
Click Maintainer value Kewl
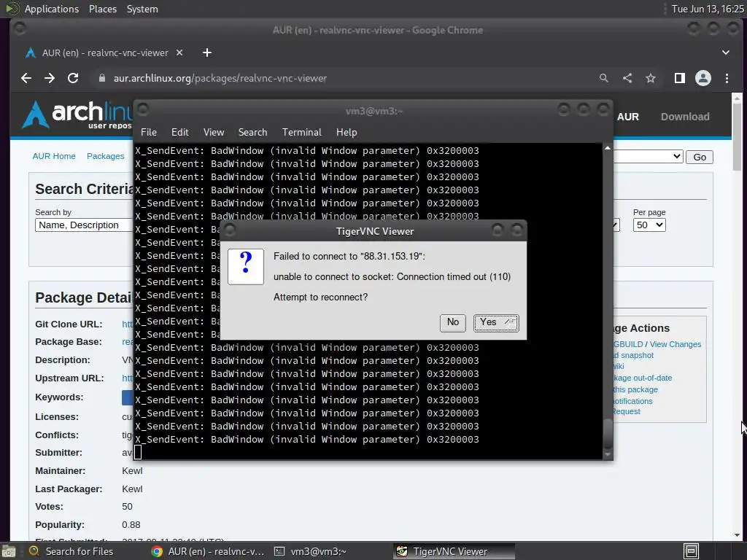pyautogui.click(x=132, y=471)
